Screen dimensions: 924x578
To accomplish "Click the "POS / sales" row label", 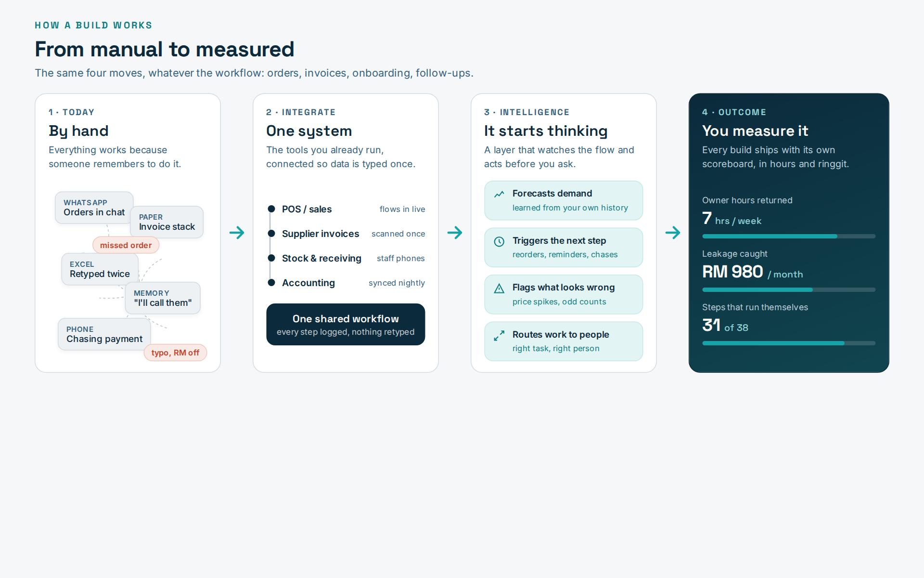I will pos(307,209).
